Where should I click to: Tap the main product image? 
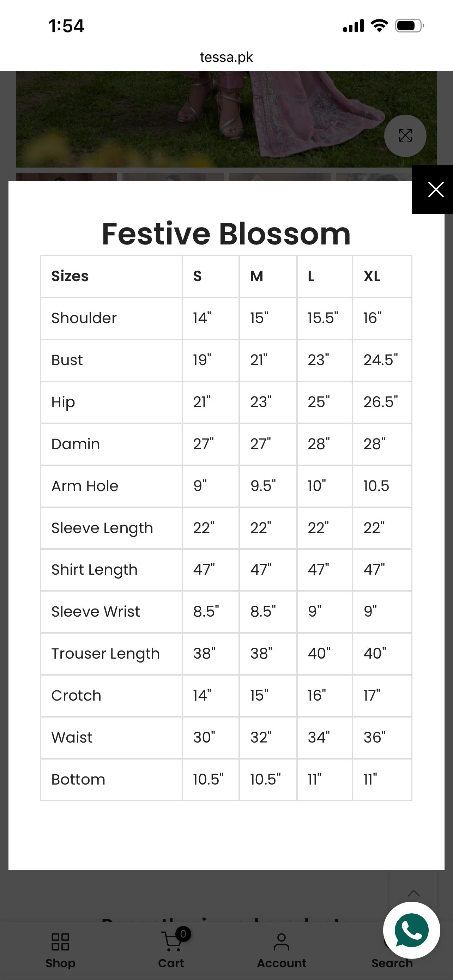tap(226, 119)
